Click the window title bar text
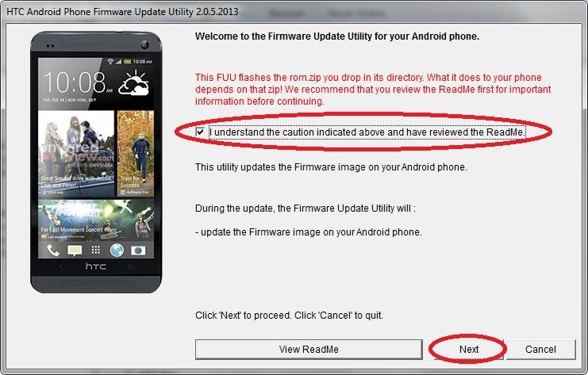Image resolution: width=588 pixels, height=375 pixels. pos(122,12)
